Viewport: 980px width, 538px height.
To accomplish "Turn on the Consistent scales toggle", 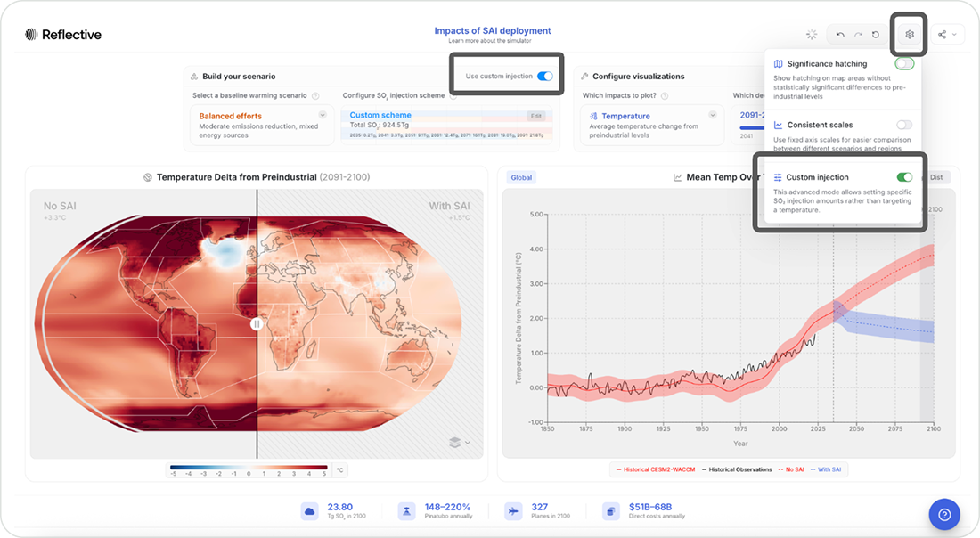I will tap(904, 126).
